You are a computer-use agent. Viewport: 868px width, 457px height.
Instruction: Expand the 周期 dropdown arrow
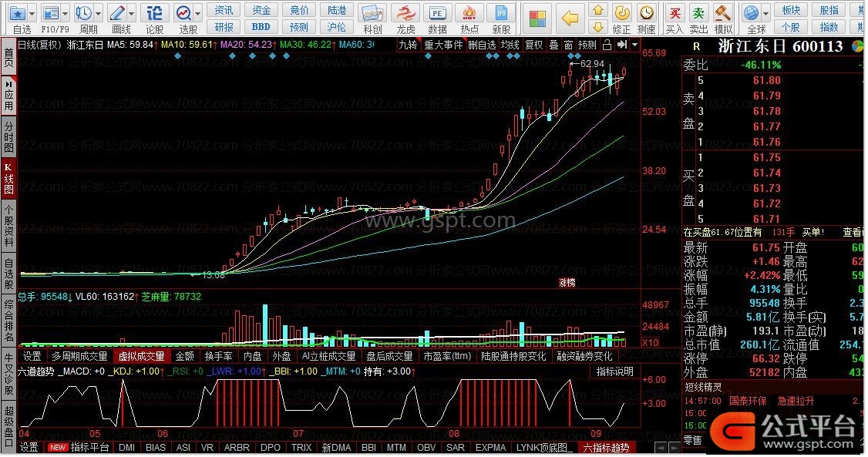[99, 13]
